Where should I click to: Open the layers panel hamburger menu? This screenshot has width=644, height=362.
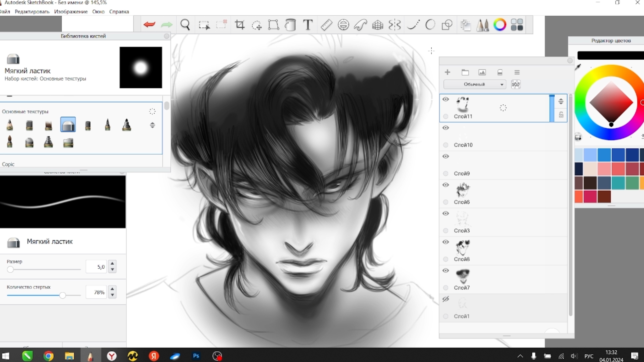coord(517,72)
